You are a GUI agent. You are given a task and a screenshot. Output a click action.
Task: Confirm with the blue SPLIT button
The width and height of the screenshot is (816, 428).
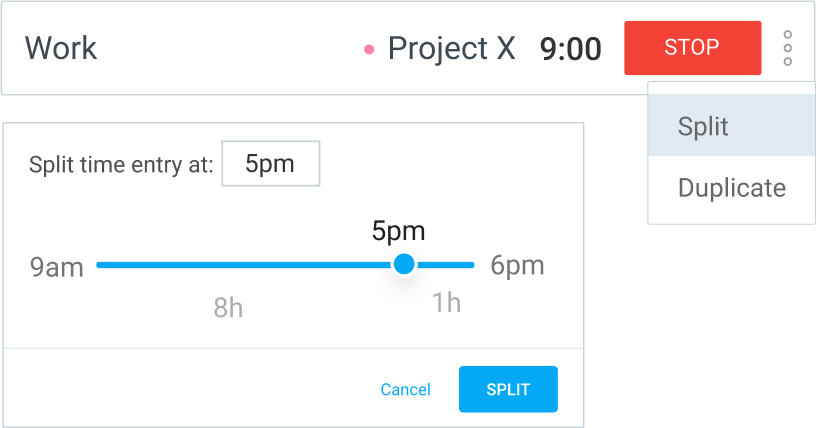(x=508, y=390)
